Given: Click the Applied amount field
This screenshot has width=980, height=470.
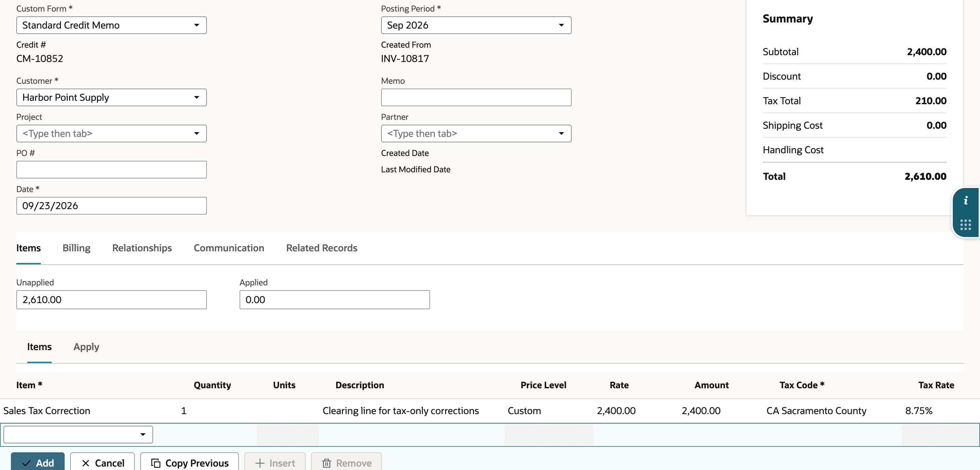Looking at the screenshot, I should [335, 300].
